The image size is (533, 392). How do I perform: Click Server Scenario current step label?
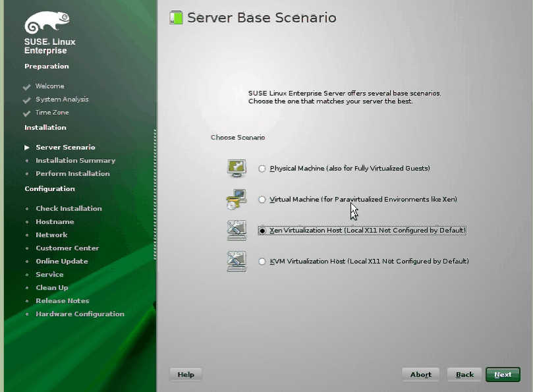[x=65, y=147]
